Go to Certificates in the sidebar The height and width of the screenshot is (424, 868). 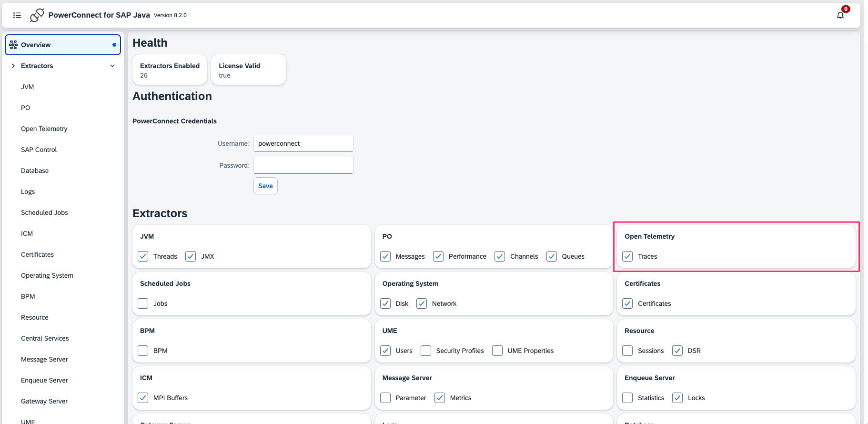click(37, 254)
